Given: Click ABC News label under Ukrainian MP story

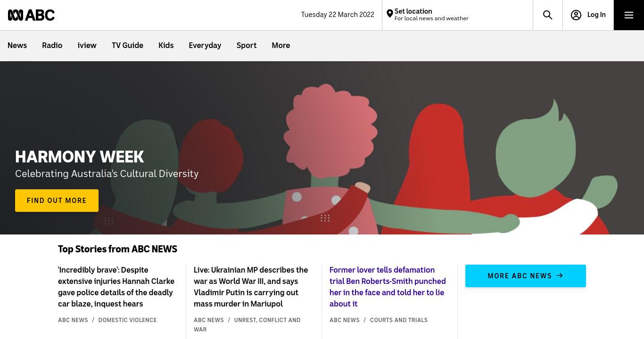Looking at the screenshot, I should tap(209, 320).
